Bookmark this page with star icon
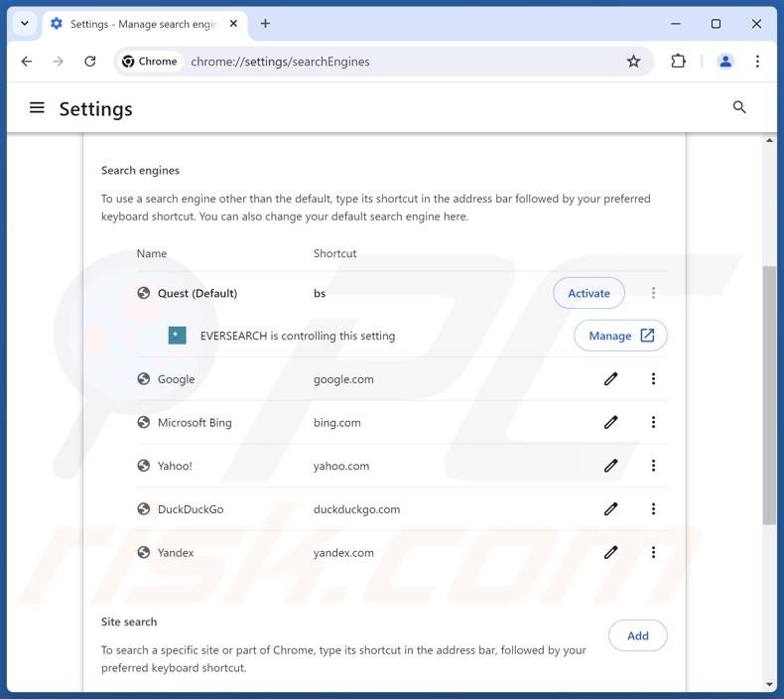Screen dimensions: 784x699 click(x=633, y=62)
